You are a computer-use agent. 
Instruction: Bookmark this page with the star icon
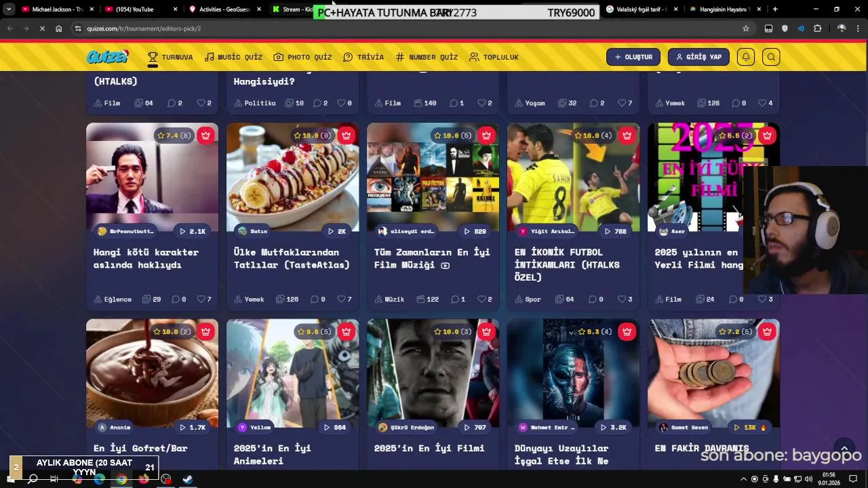tap(746, 28)
